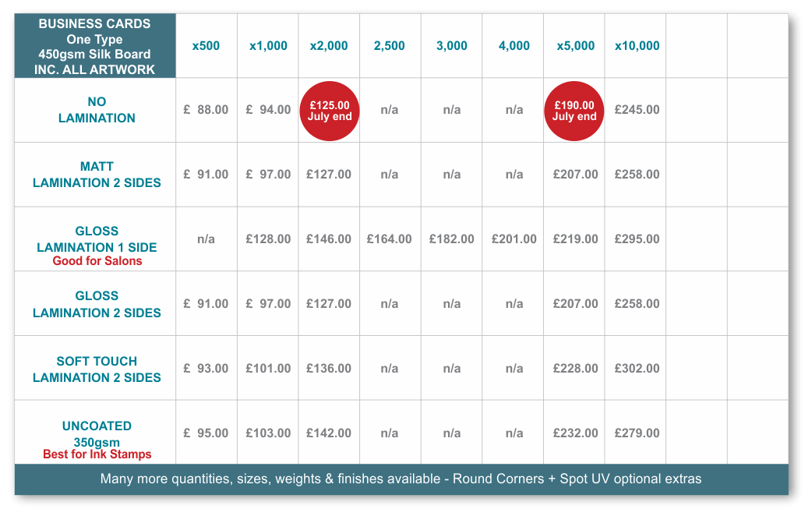Click the red £190.00 July end badge
Screen dimensions: 812x516
pyautogui.click(x=574, y=111)
